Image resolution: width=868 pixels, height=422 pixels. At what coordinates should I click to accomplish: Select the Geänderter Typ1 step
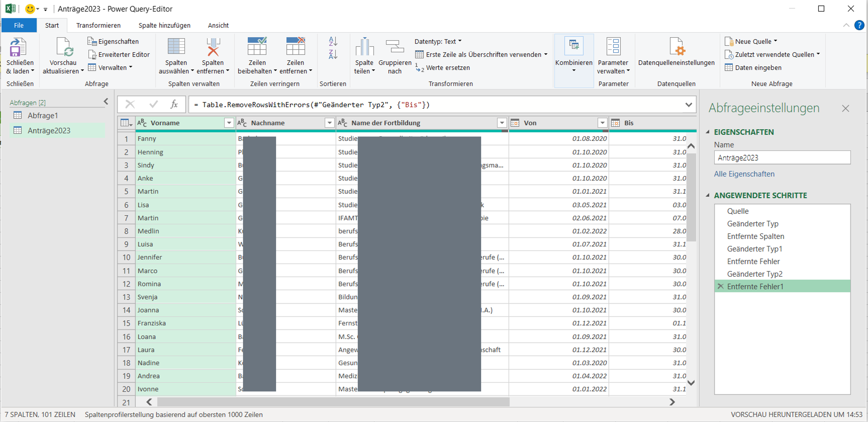click(754, 249)
